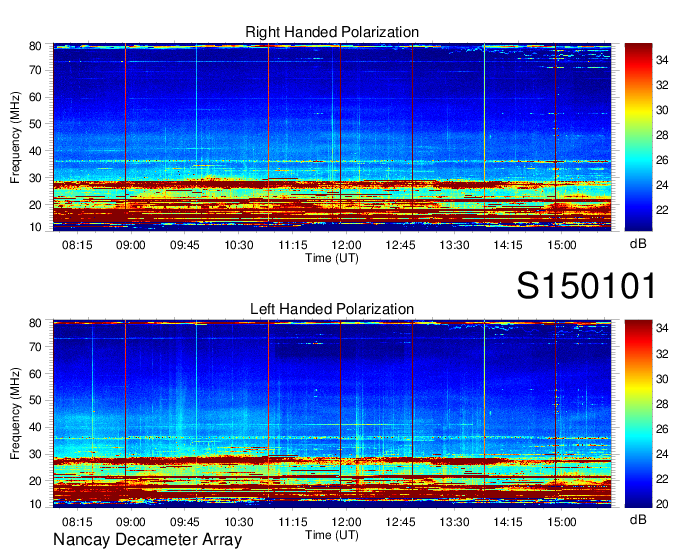
Task: Click the Left Handed plot's color scale bar
Action: coord(638,414)
